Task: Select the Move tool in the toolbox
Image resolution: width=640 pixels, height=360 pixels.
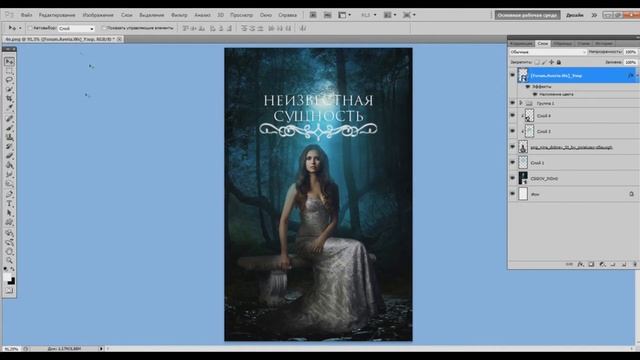Action: coord(9,61)
